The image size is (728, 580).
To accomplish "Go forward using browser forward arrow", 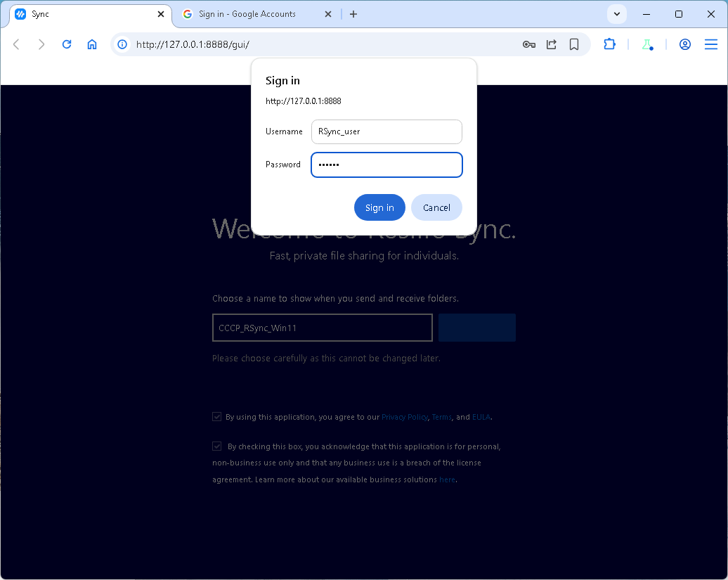I will [x=41, y=44].
